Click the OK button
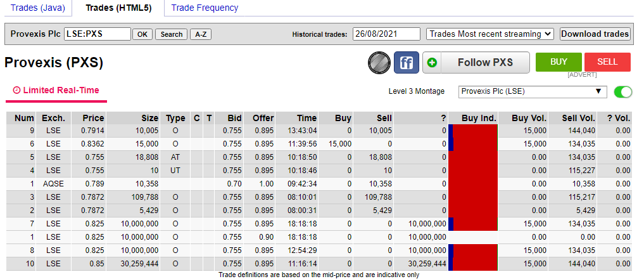Screen dimensions: 644x279 [x=142, y=34]
